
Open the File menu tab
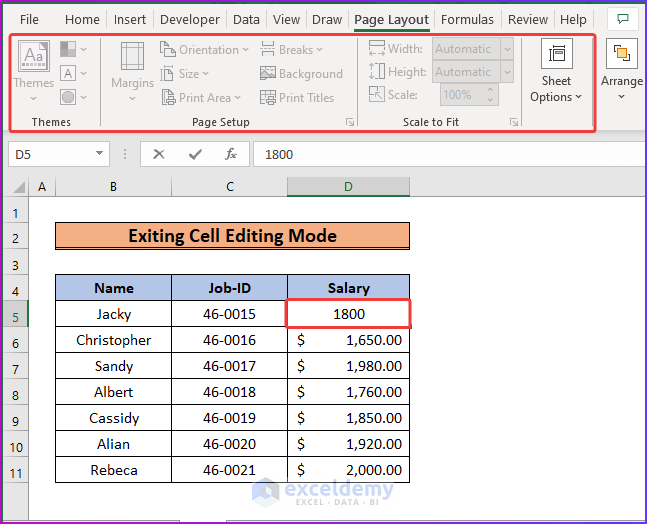point(29,19)
